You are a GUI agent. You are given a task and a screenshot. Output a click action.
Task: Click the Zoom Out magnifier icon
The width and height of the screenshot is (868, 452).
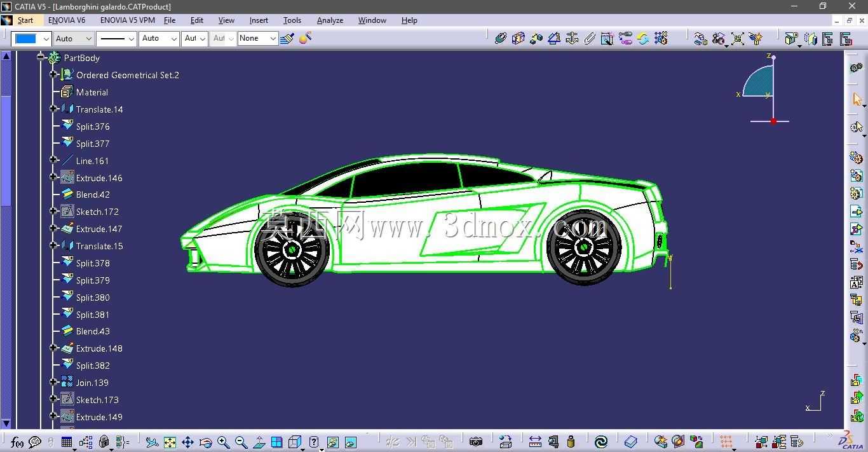point(241,442)
